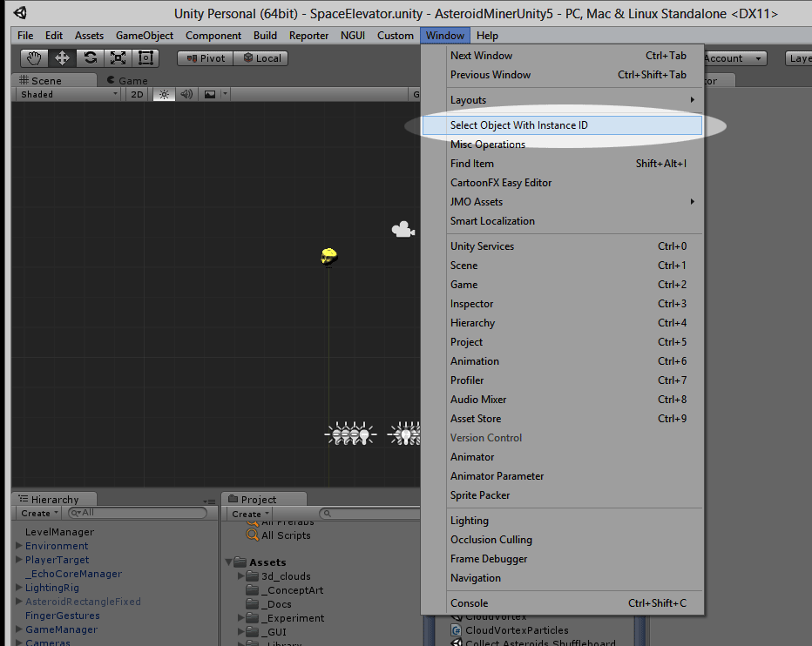The height and width of the screenshot is (646, 812).
Task: Open the NGUI menu
Action: [353, 35]
